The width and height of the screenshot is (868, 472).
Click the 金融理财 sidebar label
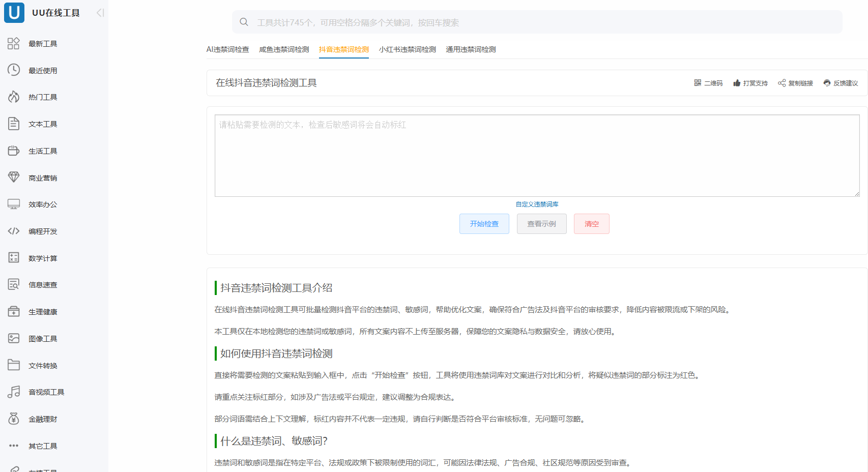[43, 419]
